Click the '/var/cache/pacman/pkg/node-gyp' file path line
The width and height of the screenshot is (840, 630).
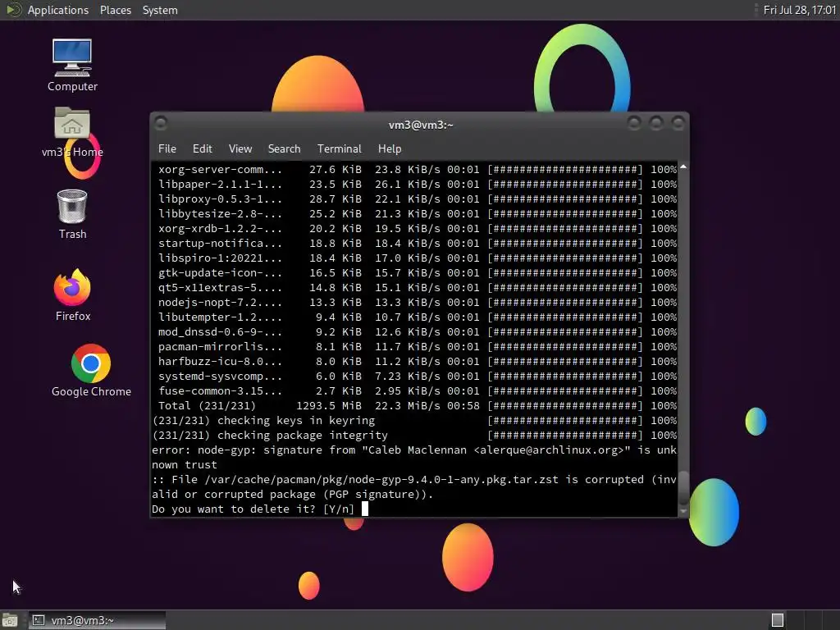tap(414, 479)
